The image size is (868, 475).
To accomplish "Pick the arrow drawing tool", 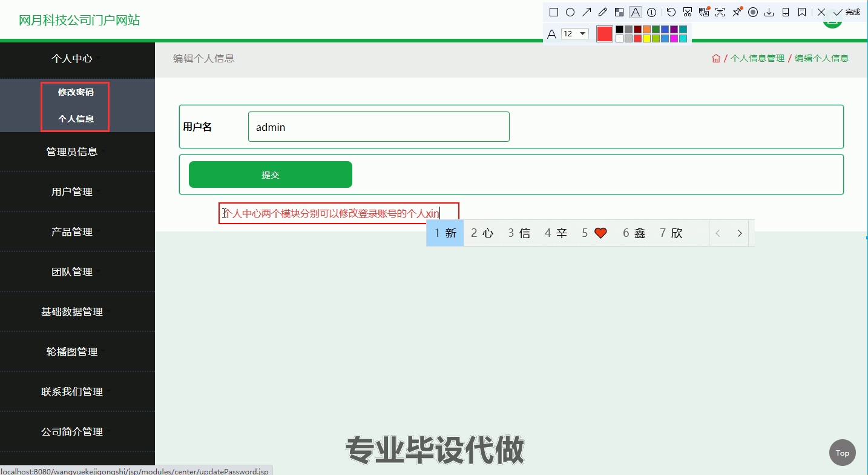I will tap(586, 12).
